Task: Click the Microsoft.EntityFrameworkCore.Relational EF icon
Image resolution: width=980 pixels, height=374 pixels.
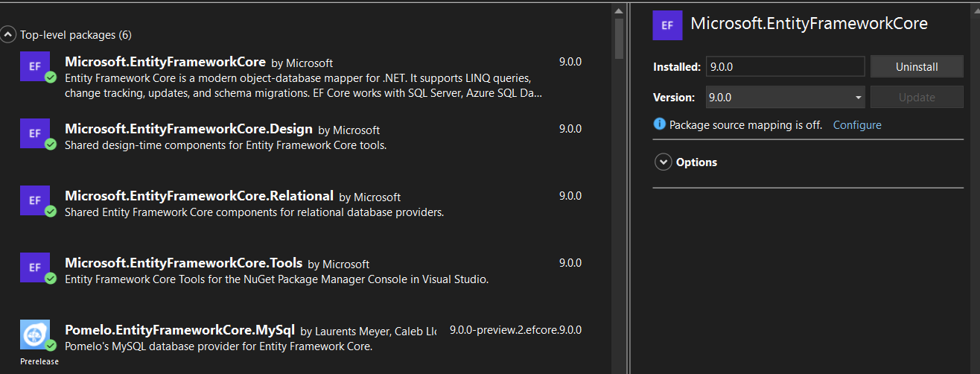Action: coord(35,200)
